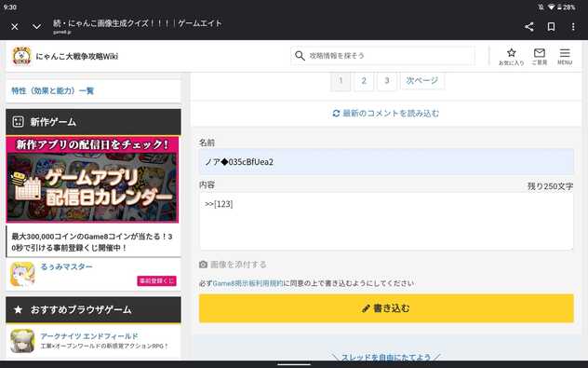
Task: Click the pink 事前登録くじ badge
Action: coord(156,280)
